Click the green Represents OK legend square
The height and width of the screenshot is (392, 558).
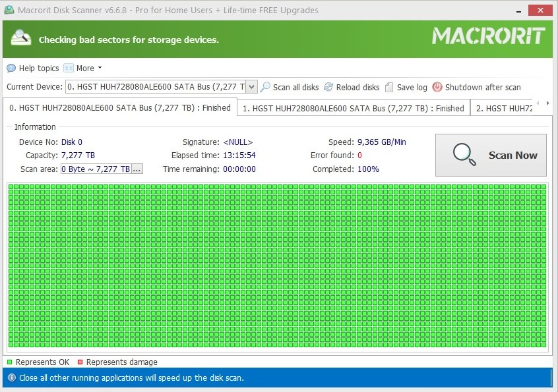(x=10, y=362)
